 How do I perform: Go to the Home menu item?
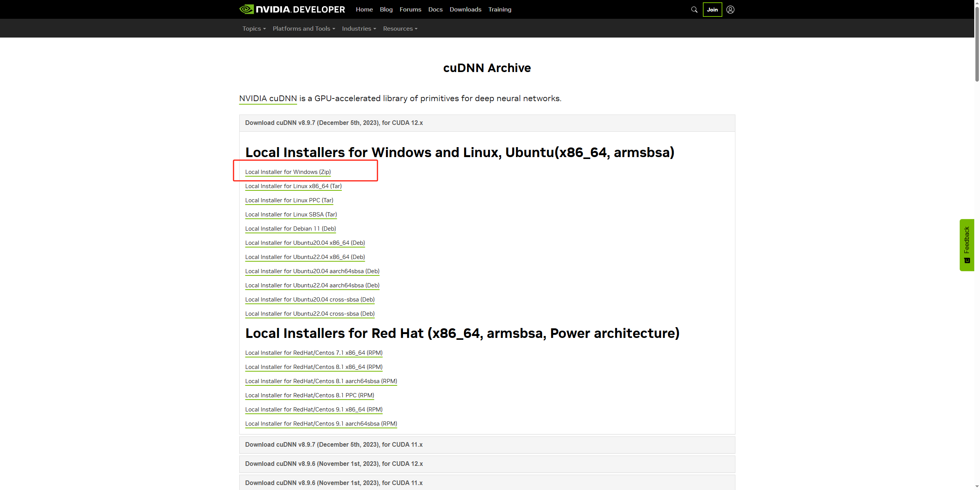(364, 10)
